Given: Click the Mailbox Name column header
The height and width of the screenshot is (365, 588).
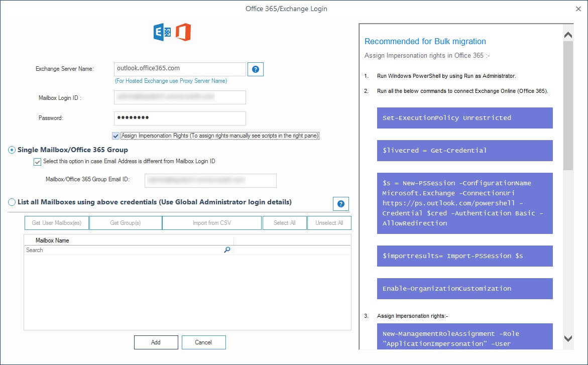Looking at the screenshot, I should [x=129, y=240].
